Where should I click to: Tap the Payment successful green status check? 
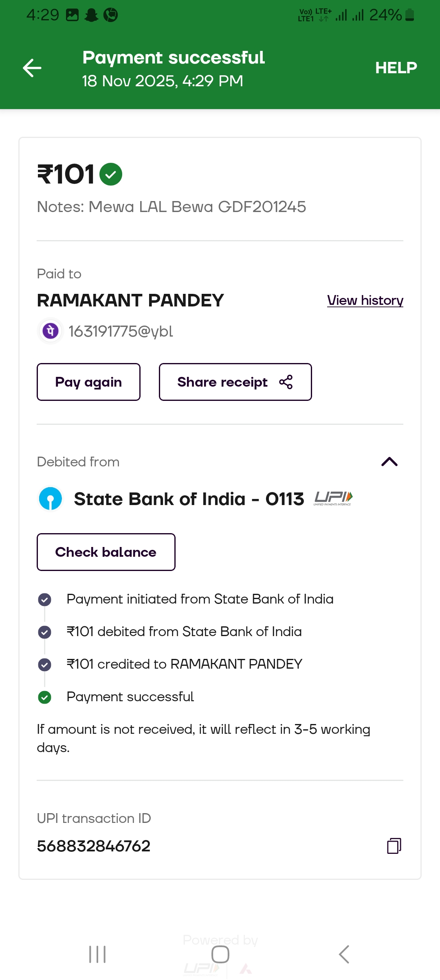pyautogui.click(x=44, y=697)
